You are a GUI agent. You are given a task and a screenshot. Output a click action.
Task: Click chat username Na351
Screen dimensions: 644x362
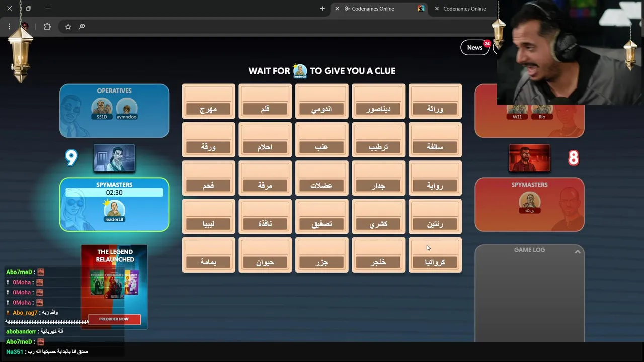coord(15,352)
